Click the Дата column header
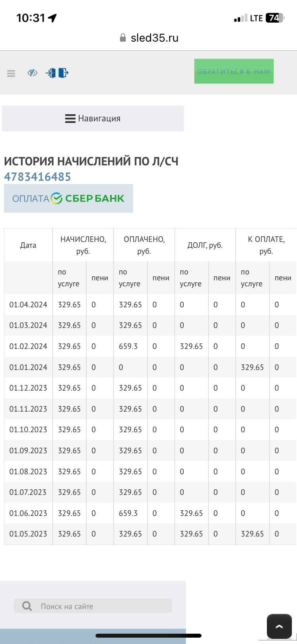Image resolution: width=297 pixels, height=644 pixels. tap(28, 245)
